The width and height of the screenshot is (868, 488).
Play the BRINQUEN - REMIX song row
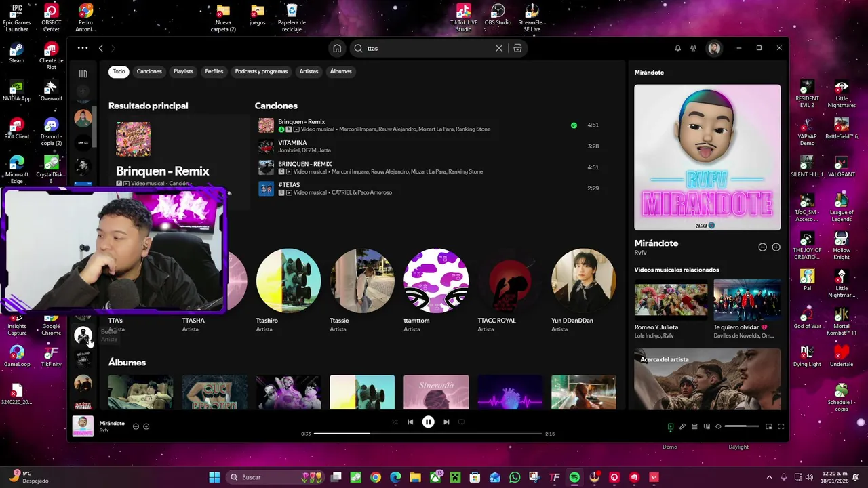pos(431,167)
